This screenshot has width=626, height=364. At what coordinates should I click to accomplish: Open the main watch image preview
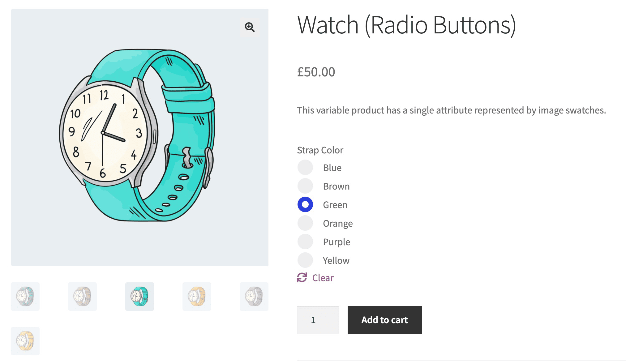139,136
